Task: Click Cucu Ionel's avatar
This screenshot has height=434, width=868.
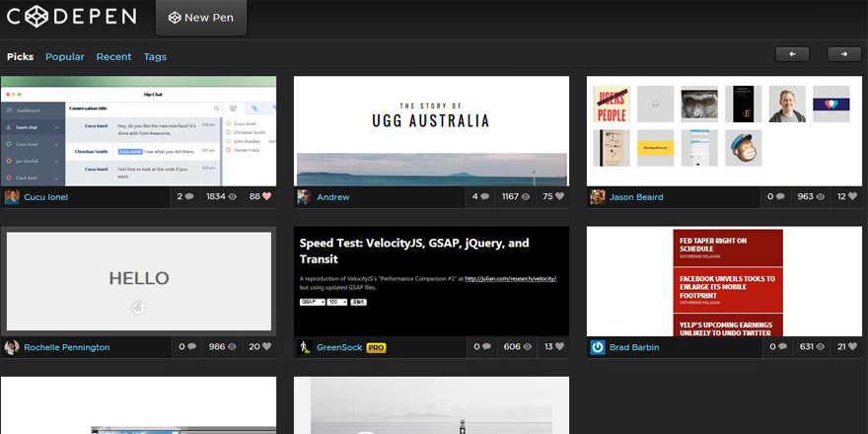Action: 12,197
